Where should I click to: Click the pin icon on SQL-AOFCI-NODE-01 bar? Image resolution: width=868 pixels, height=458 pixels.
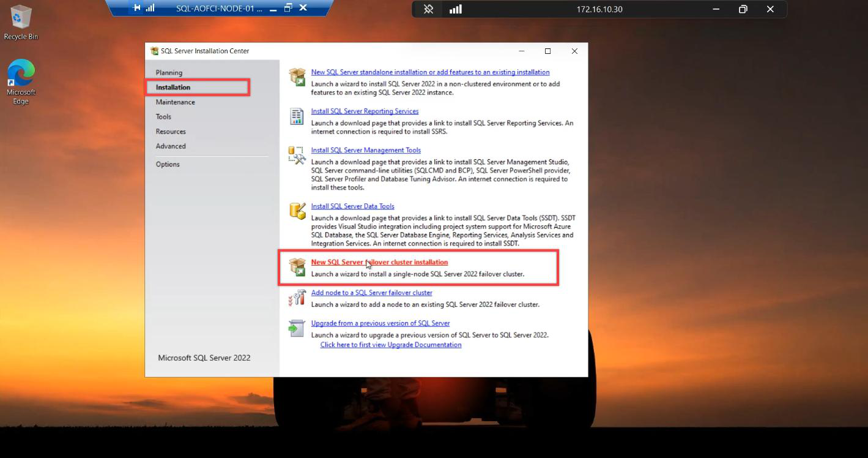(x=137, y=8)
